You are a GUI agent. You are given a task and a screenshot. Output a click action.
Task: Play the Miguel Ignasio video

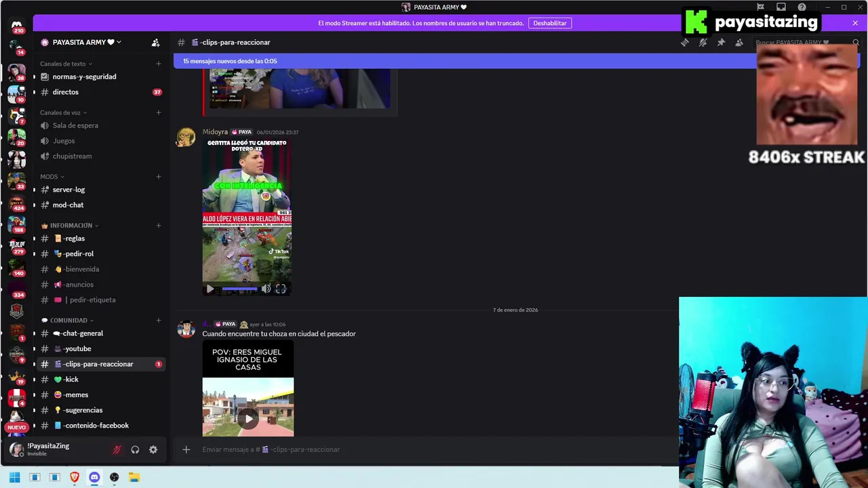coord(248,419)
